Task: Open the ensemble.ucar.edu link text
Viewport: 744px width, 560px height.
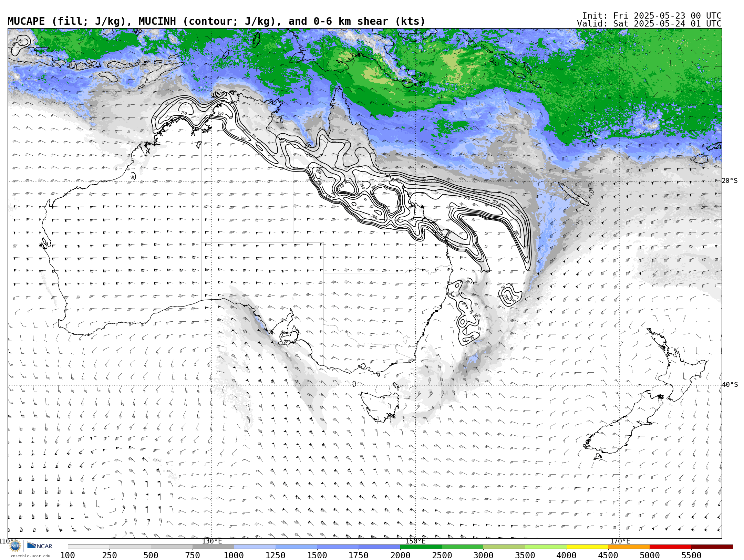Action: (x=30, y=556)
